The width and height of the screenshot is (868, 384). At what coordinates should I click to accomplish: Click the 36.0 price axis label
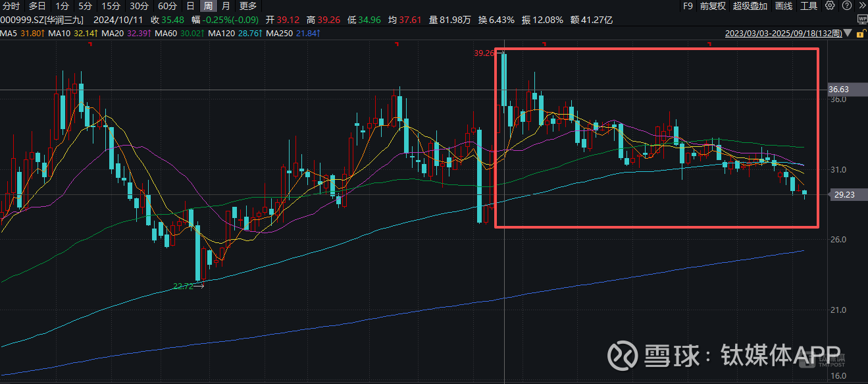click(x=838, y=99)
